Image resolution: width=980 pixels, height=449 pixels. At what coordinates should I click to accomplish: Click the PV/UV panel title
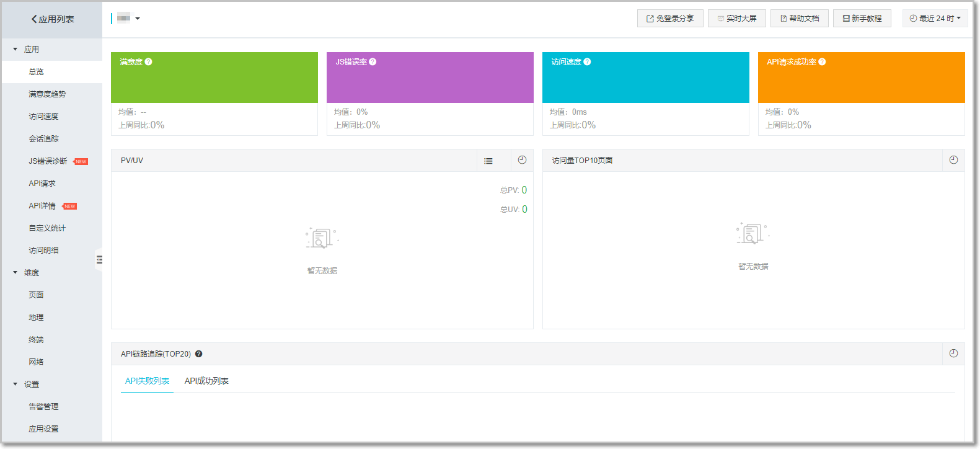point(132,161)
